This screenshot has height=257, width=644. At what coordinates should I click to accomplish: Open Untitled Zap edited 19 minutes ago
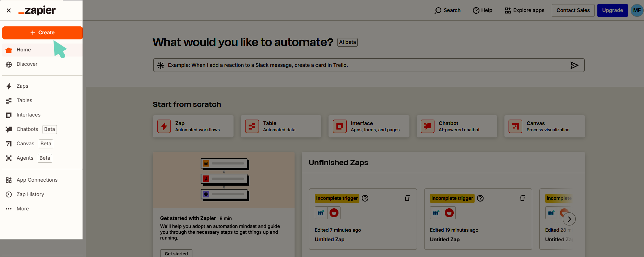click(x=445, y=240)
